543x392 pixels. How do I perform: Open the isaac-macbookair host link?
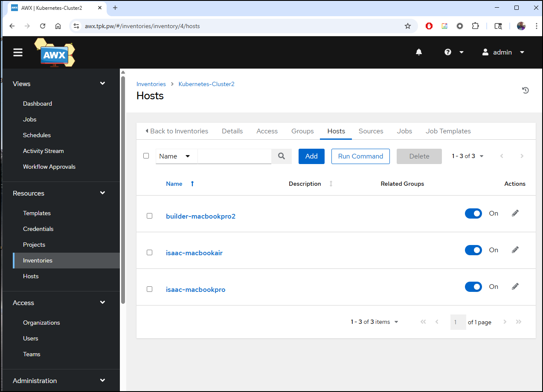pyautogui.click(x=194, y=253)
